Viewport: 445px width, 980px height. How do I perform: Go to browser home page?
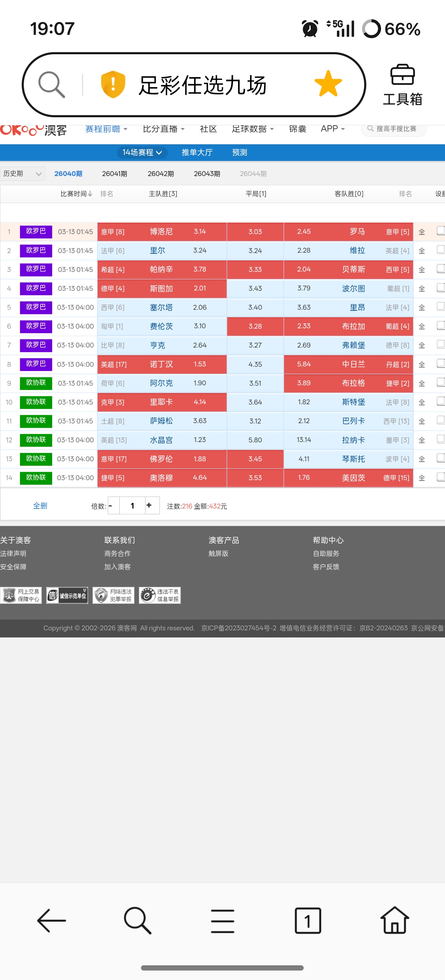(394, 920)
